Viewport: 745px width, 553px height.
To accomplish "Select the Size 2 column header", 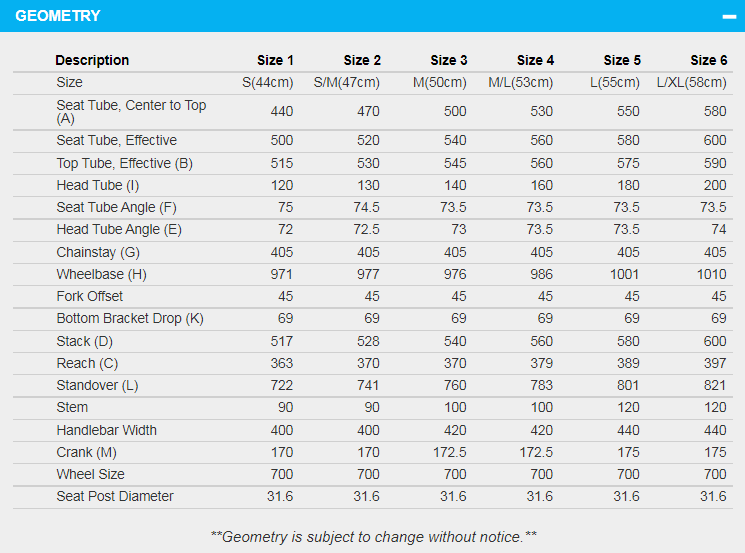I will [362, 60].
